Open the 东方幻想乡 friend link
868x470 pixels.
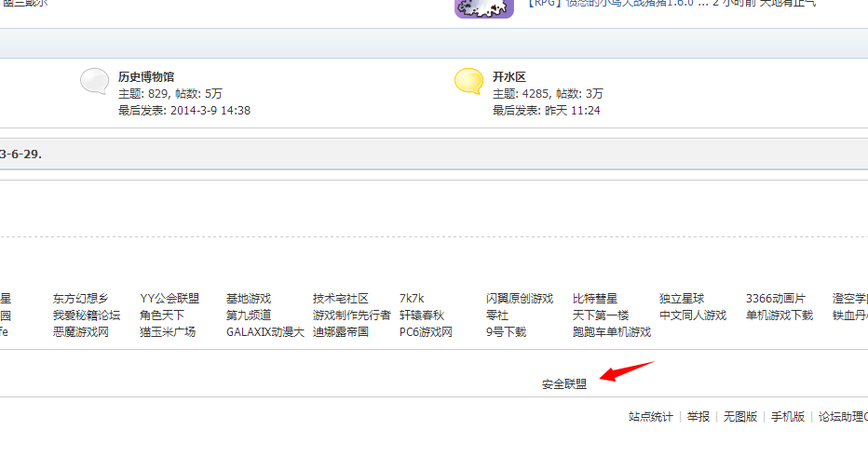[x=81, y=299]
